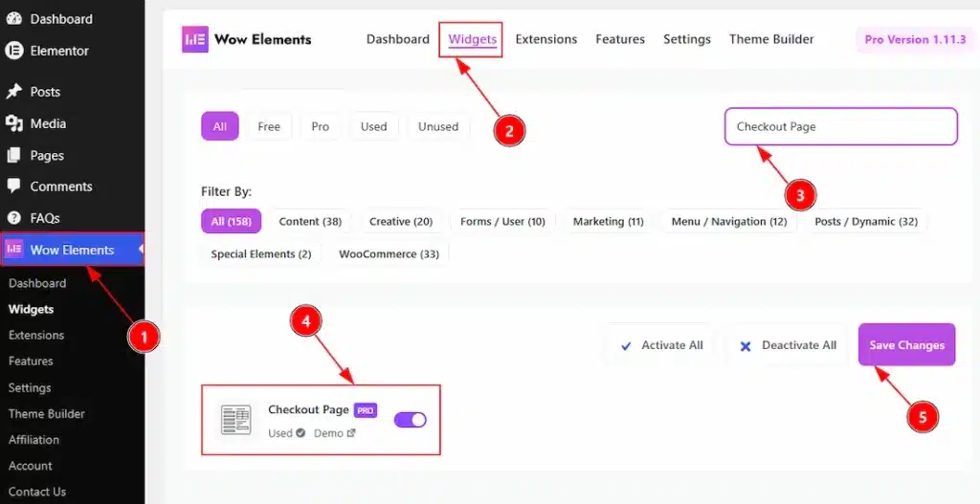Image resolution: width=980 pixels, height=504 pixels.
Task: Toggle the Checkout Page widget switch
Action: click(x=410, y=420)
